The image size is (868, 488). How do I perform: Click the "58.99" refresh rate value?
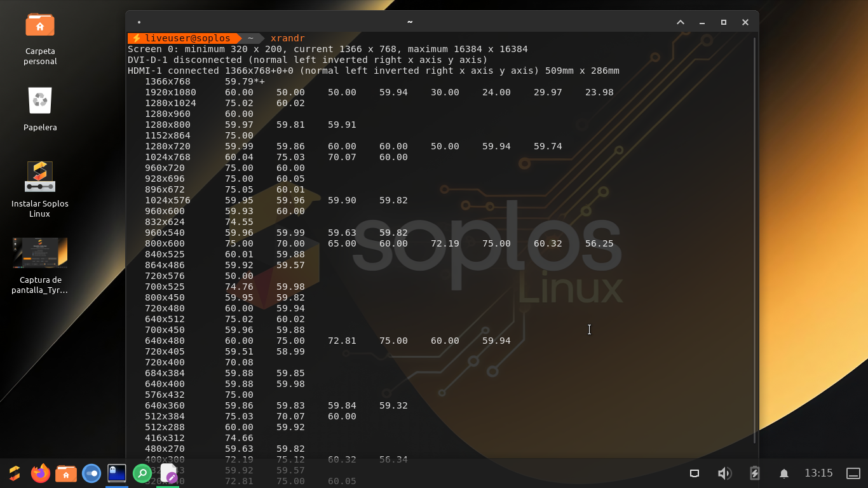[291, 351]
